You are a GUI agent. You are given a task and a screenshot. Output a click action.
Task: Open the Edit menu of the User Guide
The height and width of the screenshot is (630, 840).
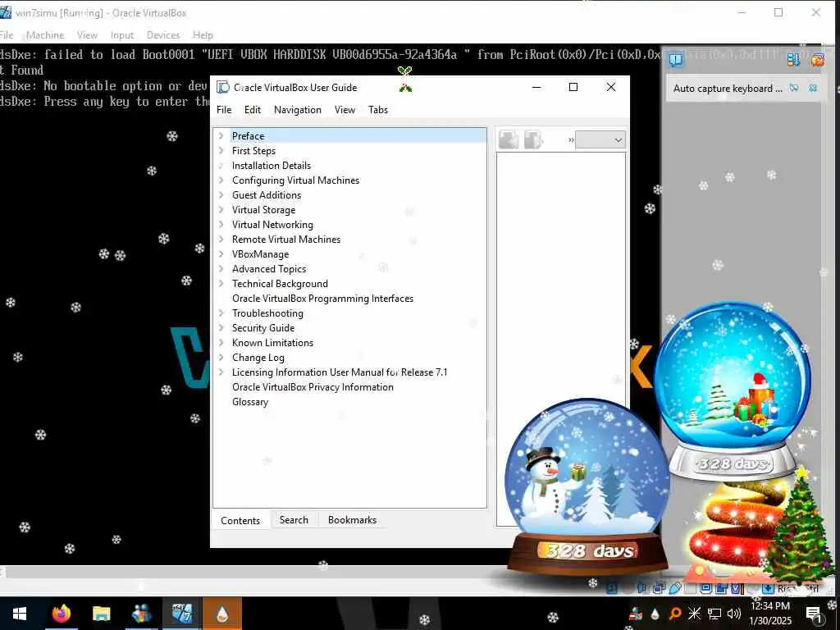(253, 110)
